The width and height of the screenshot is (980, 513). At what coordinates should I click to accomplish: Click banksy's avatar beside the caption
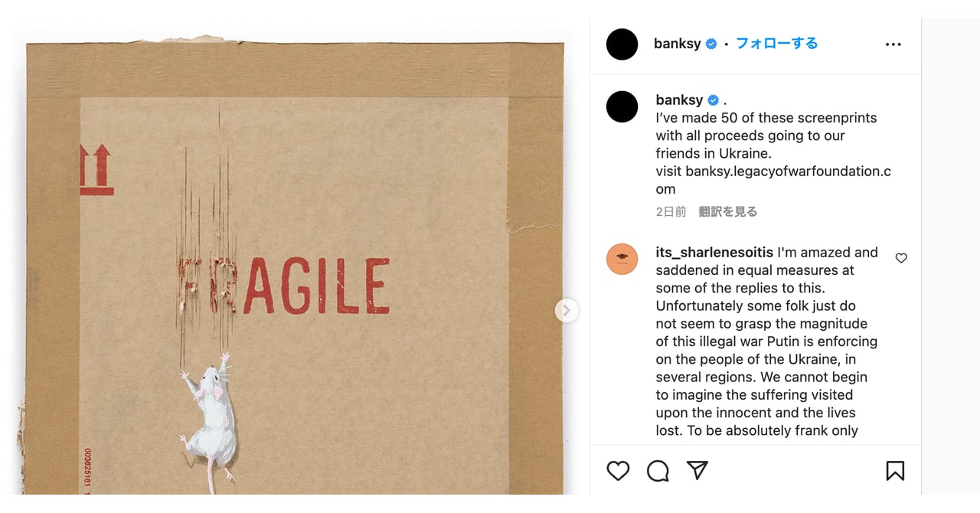pos(622,106)
